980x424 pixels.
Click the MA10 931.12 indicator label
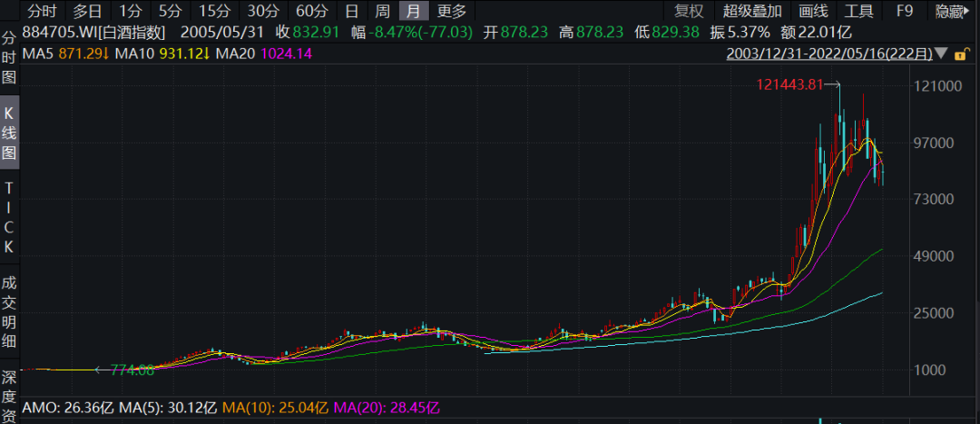163,54
